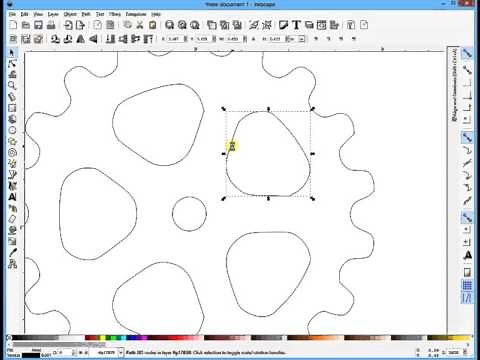Pick the yellow palette swatch

tap(103, 338)
